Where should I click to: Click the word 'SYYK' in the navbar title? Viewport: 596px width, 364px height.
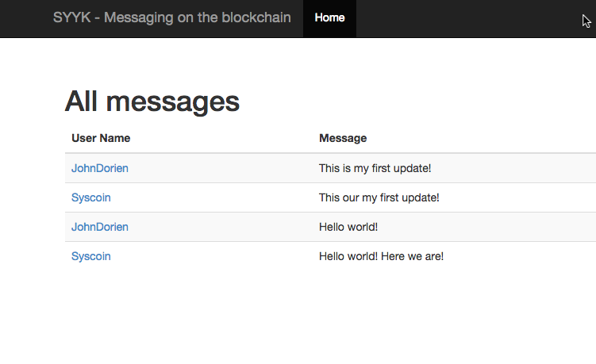[x=72, y=17]
